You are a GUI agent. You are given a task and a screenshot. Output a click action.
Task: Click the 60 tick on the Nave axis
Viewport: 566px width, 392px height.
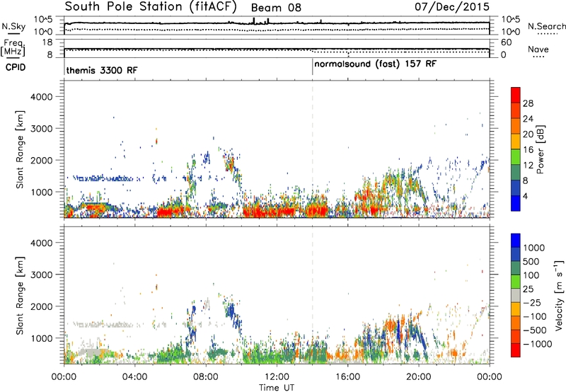point(506,42)
